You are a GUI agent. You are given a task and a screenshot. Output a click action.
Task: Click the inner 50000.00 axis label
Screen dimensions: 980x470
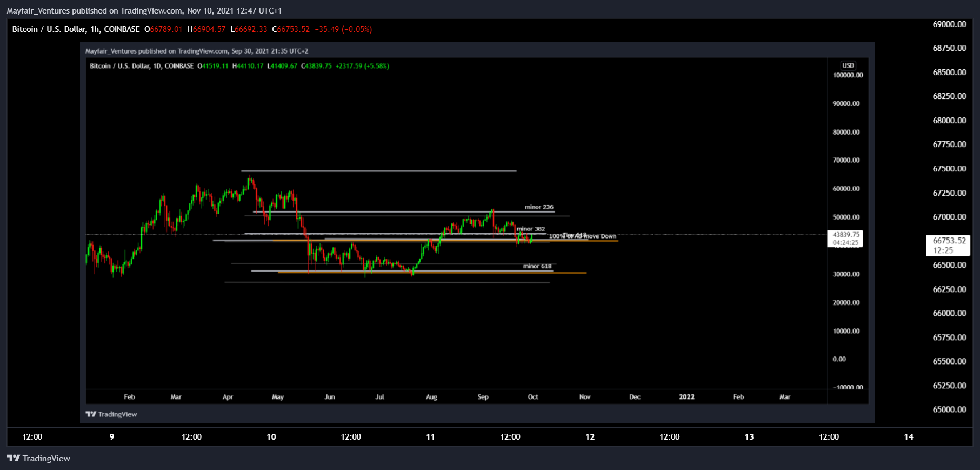click(x=846, y=217)
